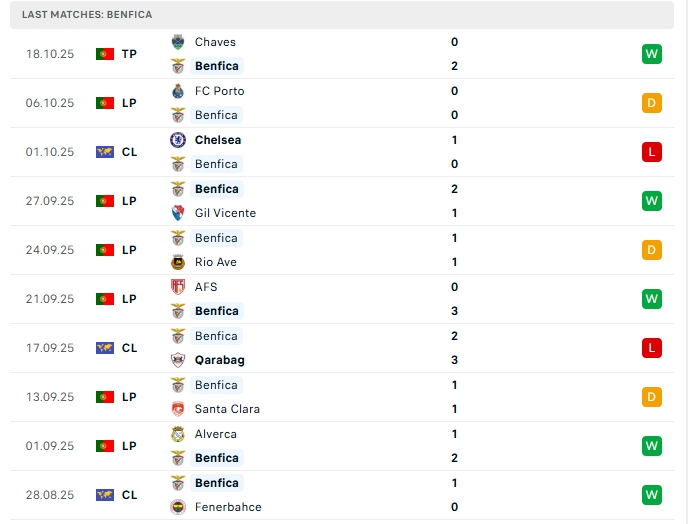Image resolution: width=688 pixels, height=524 pixels.
Task: Click the AFS club crest
Action: coord(178,287)
